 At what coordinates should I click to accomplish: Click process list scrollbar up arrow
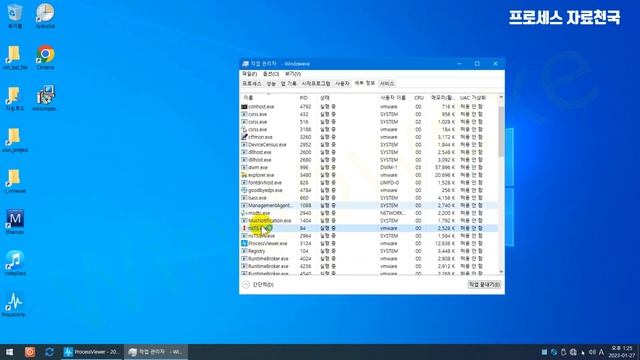pos(501,97)
